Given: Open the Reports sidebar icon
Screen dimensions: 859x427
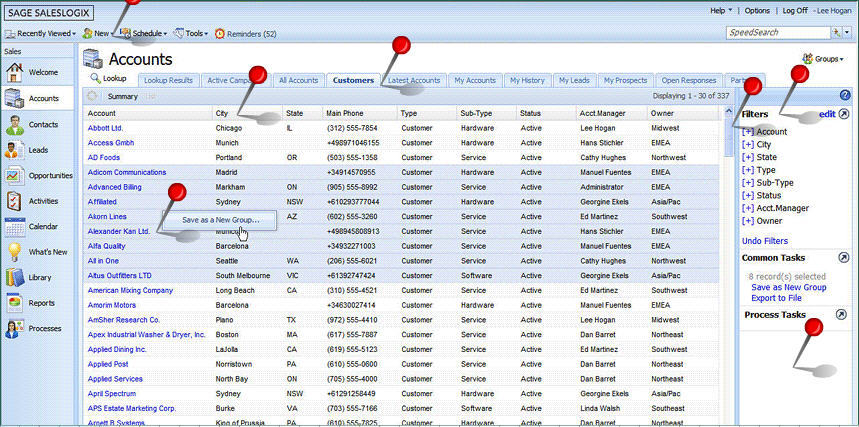Looking at the screenshot, I should pyautogui.click(x=15, y=303).
